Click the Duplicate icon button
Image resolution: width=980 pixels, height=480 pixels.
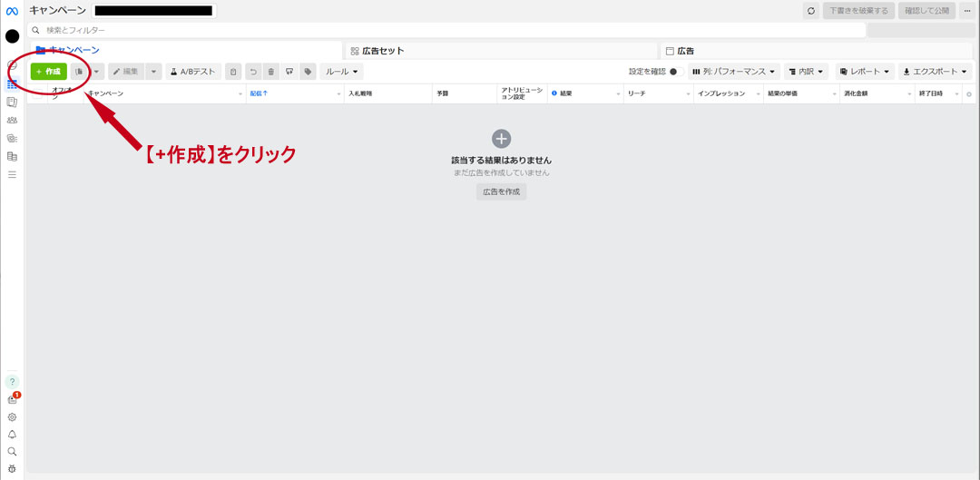(79, 72)
